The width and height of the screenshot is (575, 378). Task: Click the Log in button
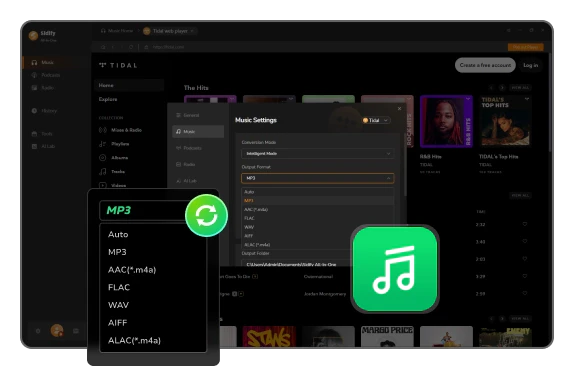pos(530,65)
